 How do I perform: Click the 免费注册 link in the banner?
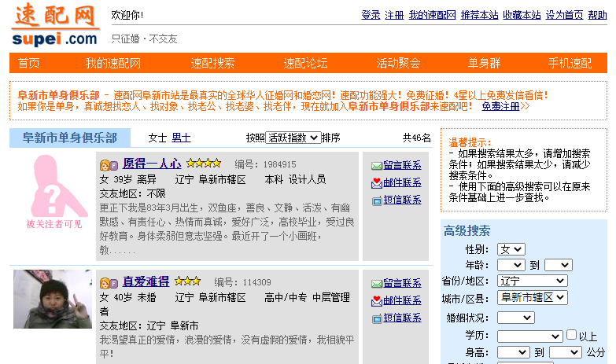click(x=500, y=106)
